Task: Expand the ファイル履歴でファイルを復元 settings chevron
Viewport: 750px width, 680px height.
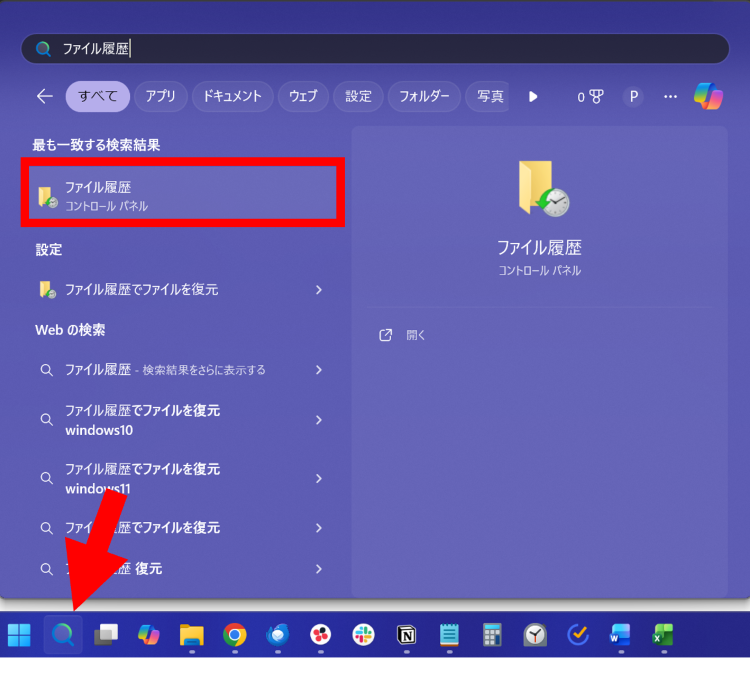Action: pyautogui.click(x=319, y=289)
